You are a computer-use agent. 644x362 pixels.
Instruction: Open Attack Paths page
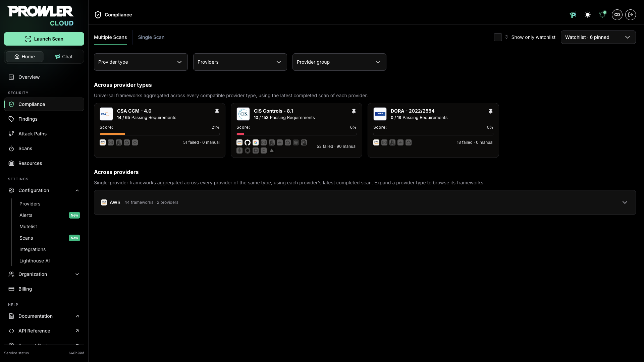(x=44, y=134)
